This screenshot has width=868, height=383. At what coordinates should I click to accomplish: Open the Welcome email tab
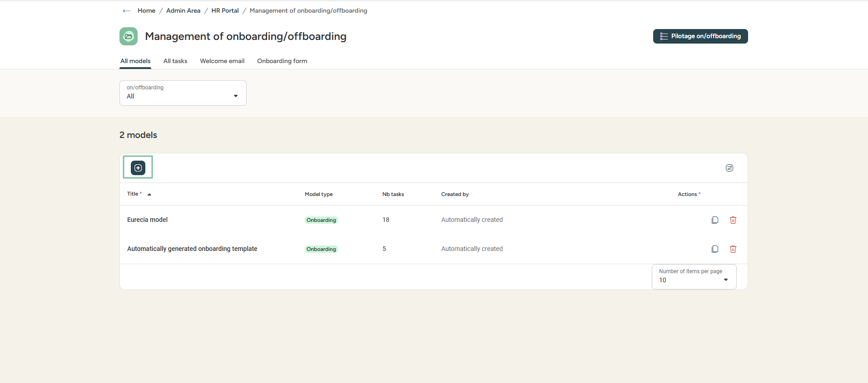(x=222, y=61)
